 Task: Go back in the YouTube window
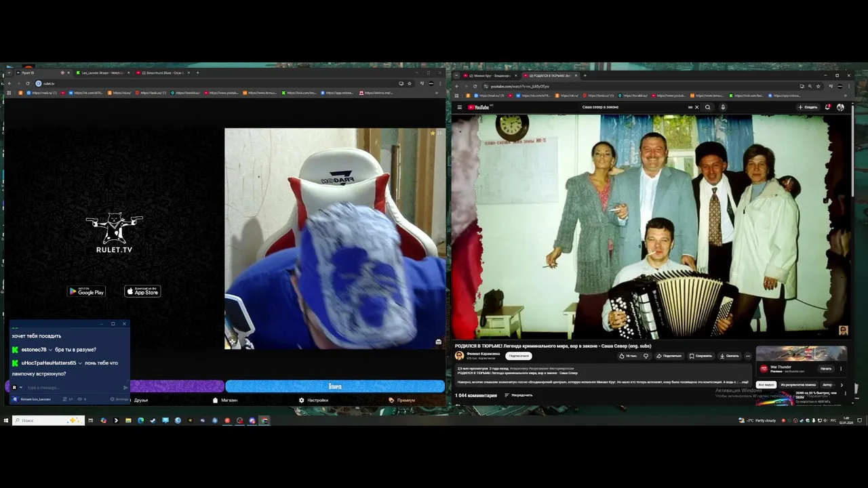(456, 86)
